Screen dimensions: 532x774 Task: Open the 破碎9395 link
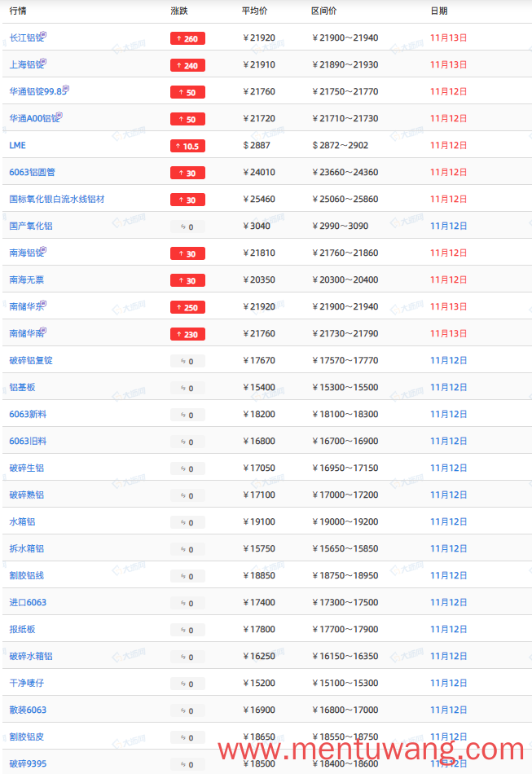(28, 764)
